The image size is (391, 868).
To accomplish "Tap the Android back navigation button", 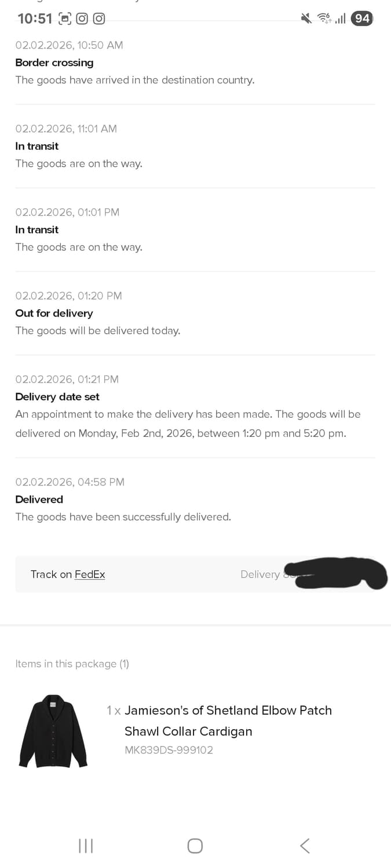I will click(x=305, y=846).
